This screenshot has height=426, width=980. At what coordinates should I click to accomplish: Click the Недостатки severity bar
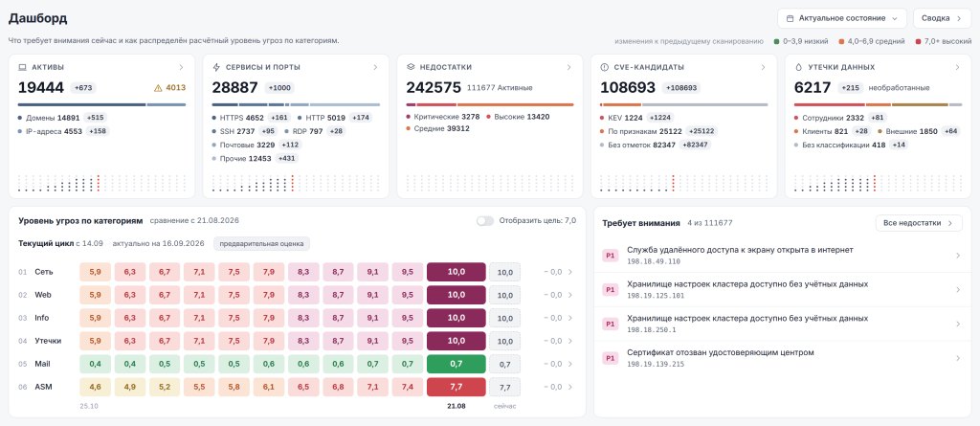pos(490,104)
